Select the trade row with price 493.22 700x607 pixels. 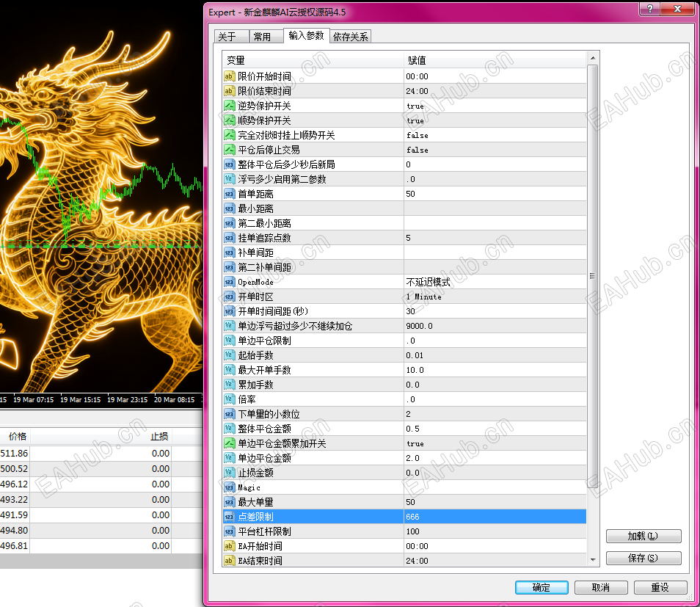point(101,500)
